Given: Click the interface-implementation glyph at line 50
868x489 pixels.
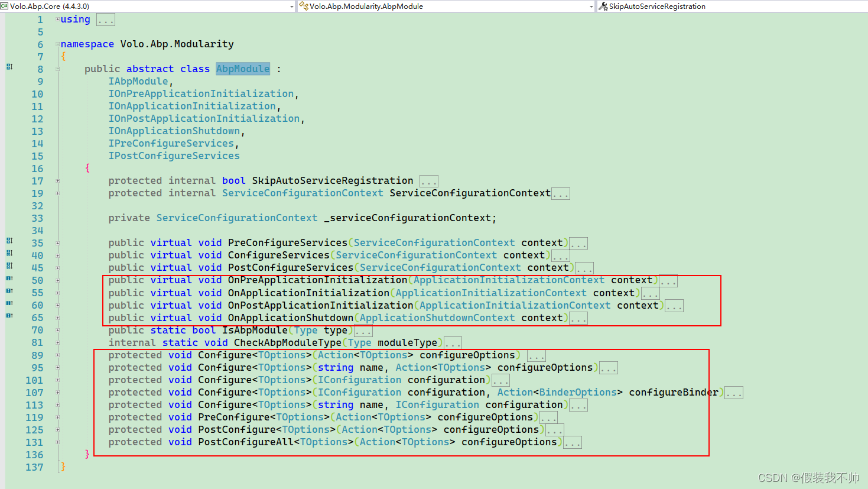Looking at the screenshot, I should [x=9, y=278].
